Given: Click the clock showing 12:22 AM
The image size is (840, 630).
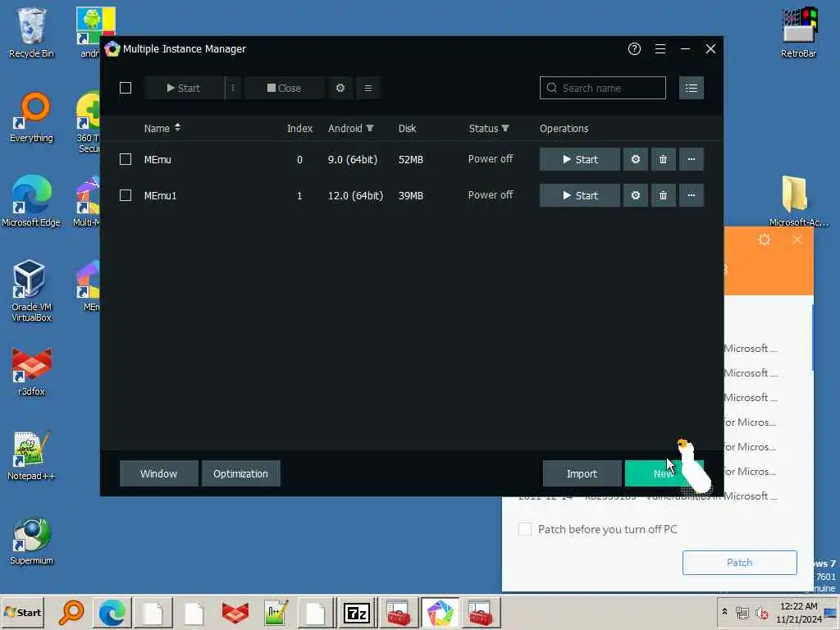Looking at the screenshot, I should click(799, 606).
